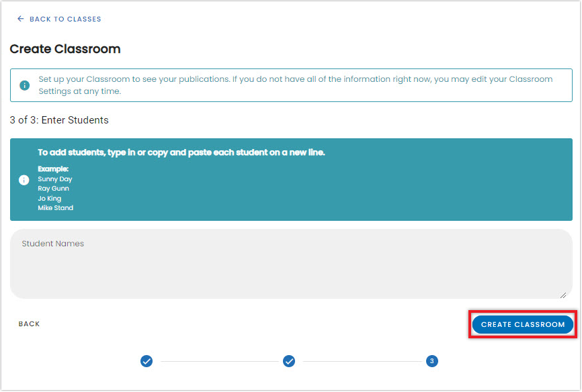Click the '3 of 3: Enter Students' label
The height and width of the screenshot is (392, 582).
point(59,120)
